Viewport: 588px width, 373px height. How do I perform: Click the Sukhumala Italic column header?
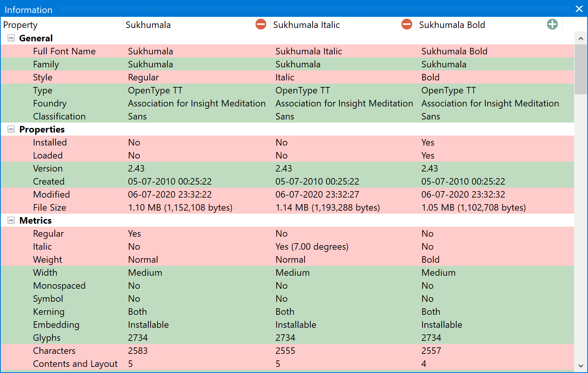[344, 25]
